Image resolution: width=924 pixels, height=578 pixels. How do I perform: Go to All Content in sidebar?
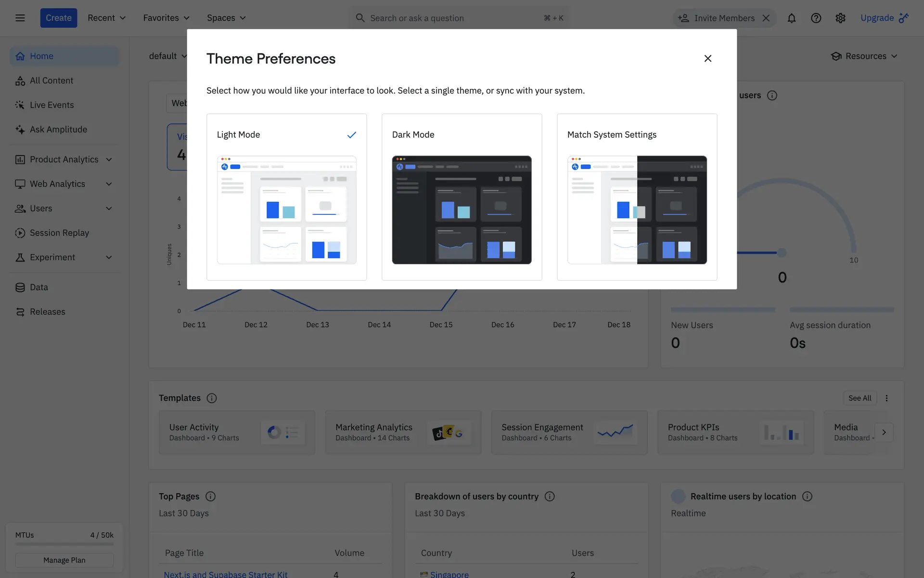51,80
